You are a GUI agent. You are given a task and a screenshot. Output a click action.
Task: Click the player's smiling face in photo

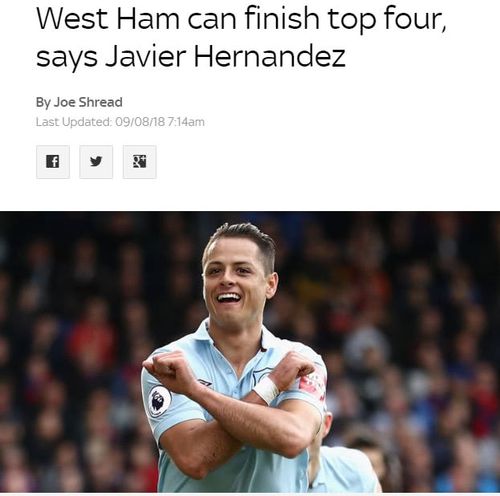[234, 283]
